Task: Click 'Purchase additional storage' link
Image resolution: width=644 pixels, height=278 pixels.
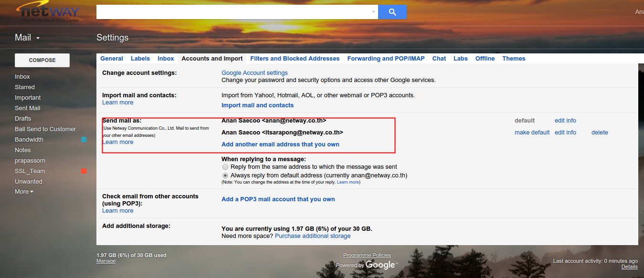Action: click(x=313, y=236)
